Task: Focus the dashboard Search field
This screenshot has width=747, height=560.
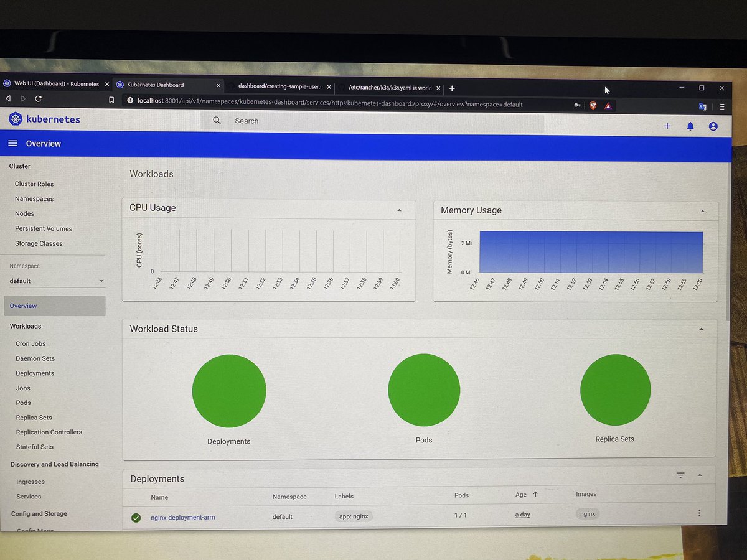Action: click(x=372, y=122)
